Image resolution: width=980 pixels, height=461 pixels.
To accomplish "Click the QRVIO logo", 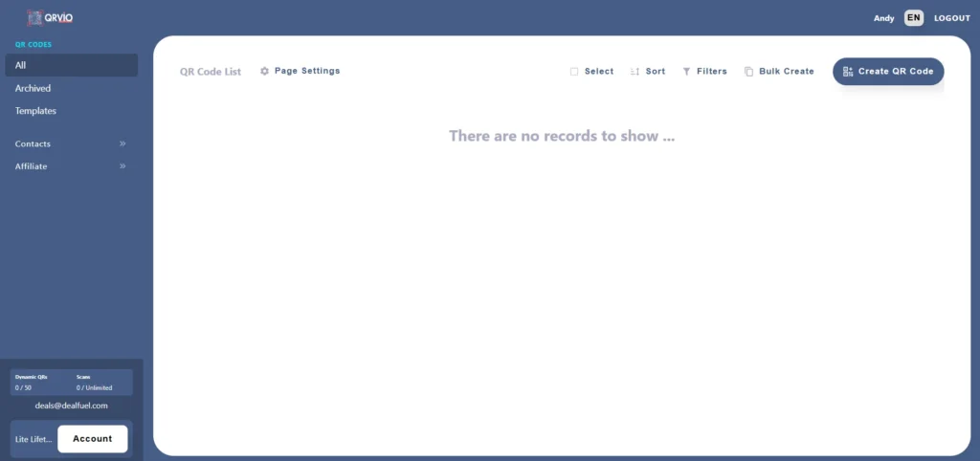I will pos(50,18).
